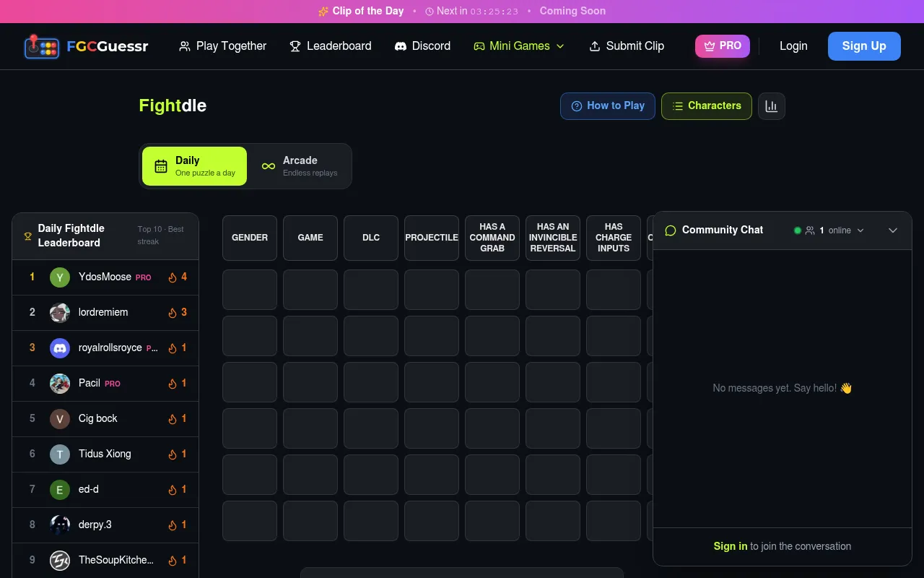This screenshot has width=924, height=578.
Task: Open the How to Play guide
Action: coord(608,106)
